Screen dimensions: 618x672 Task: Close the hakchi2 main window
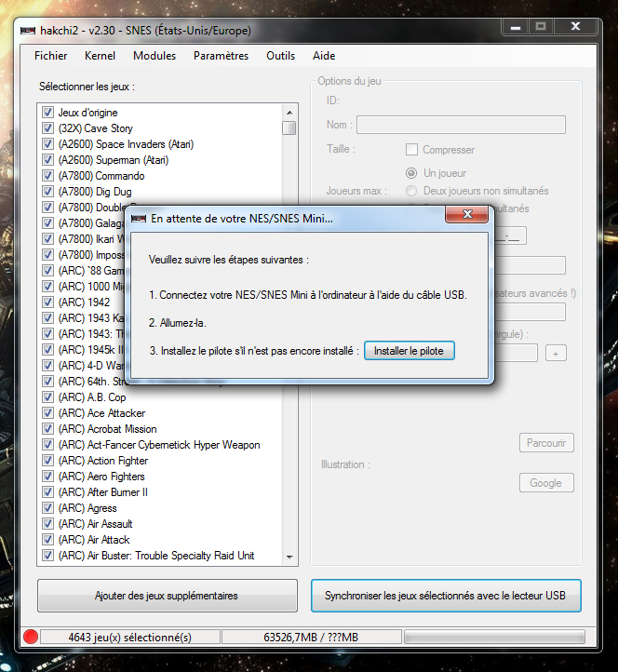click(x=575, y=27)
